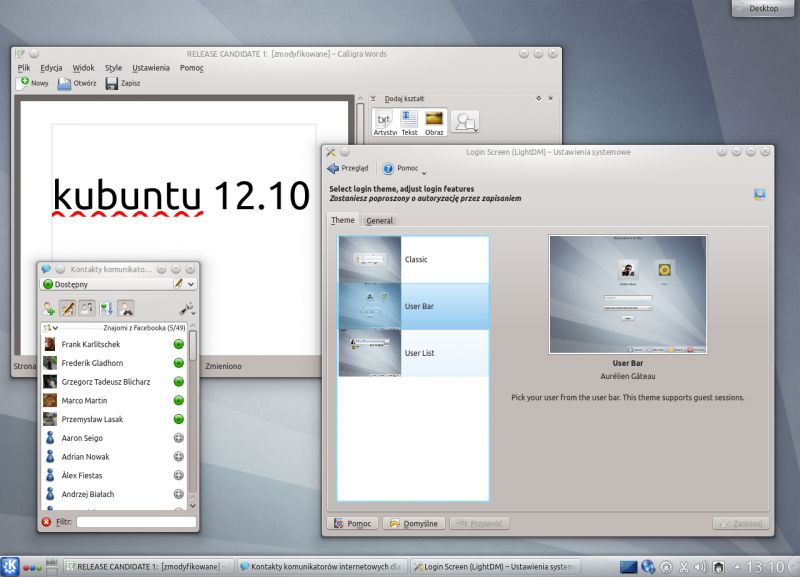Click the Nowy (new document) icon in Calligra Words

coord(22,83)
